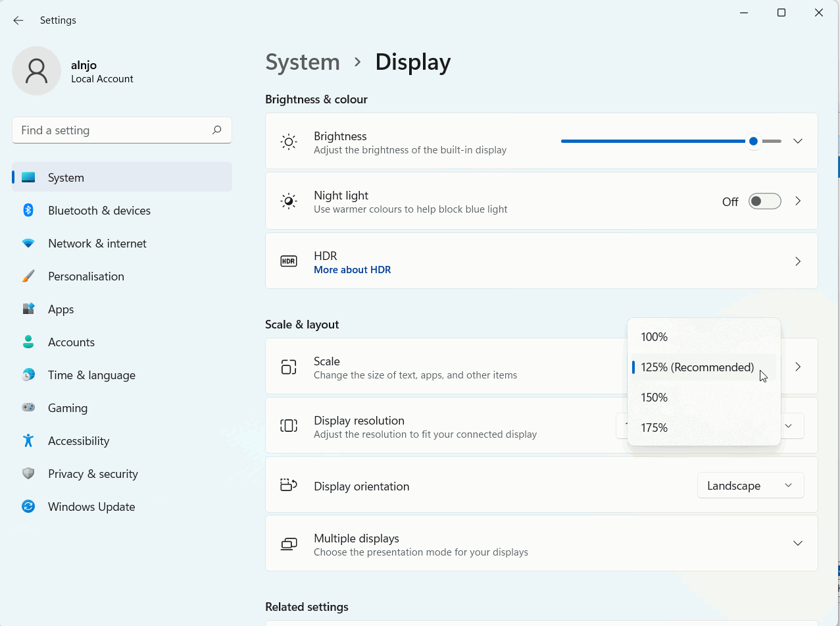Open Privacy & security settings
This screenshot has width=840, height=626.
(x=122, y=474)
